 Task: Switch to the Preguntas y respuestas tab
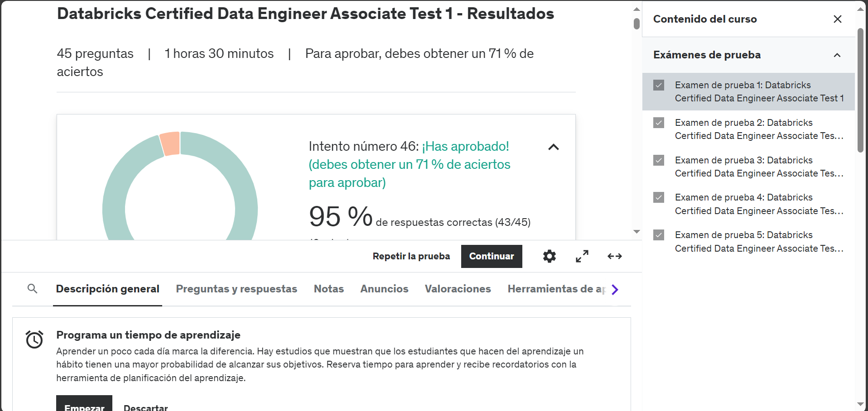236,289
